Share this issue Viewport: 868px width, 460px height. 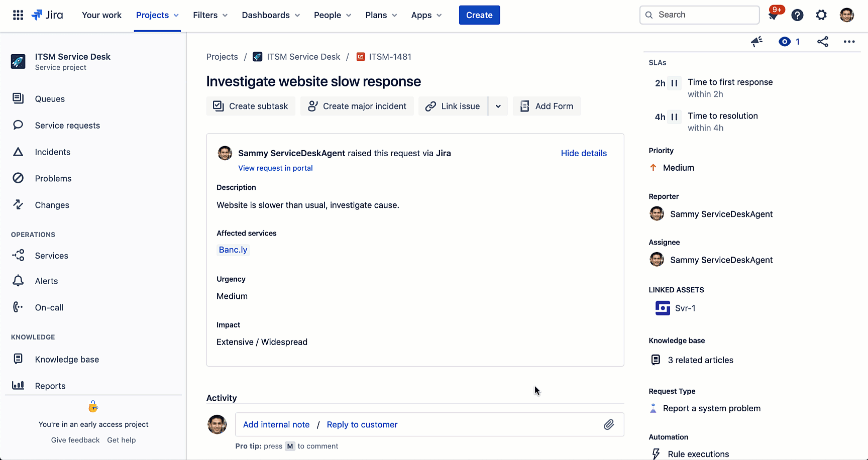click(823, 42)
